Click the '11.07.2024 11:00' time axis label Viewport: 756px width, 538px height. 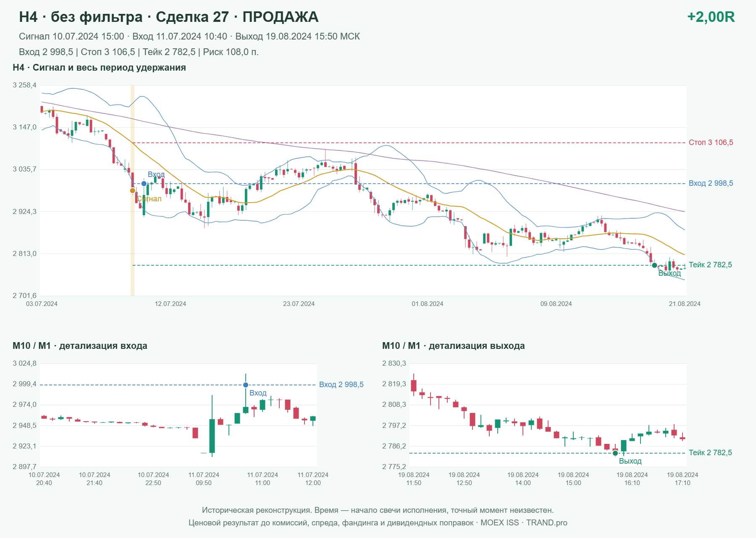262,479
